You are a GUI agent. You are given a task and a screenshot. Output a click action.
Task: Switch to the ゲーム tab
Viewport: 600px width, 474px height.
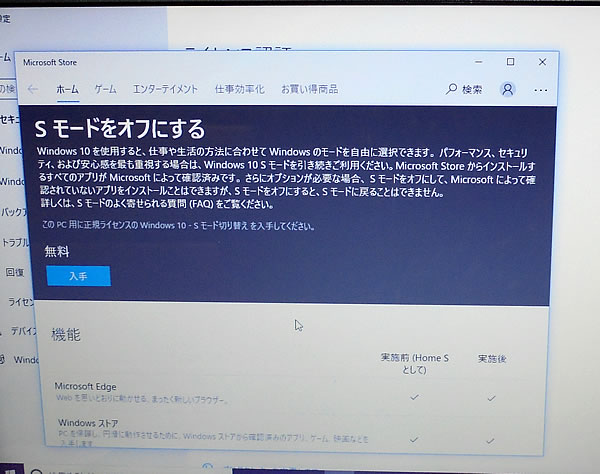coord(105,89)
